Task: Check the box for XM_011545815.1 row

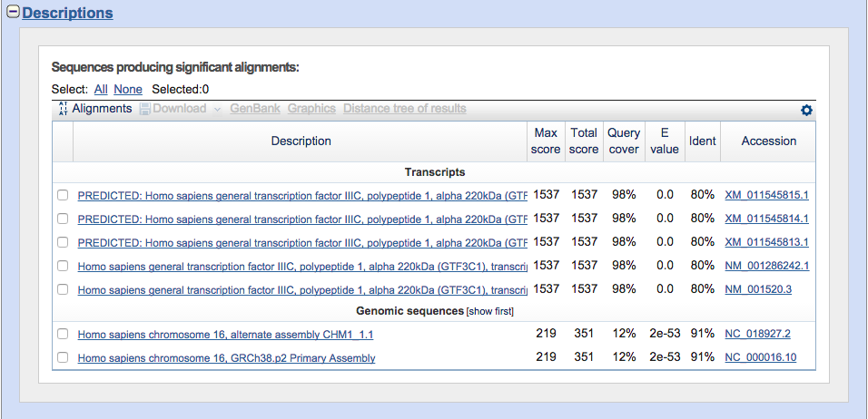Action: [x=63, y=195]
